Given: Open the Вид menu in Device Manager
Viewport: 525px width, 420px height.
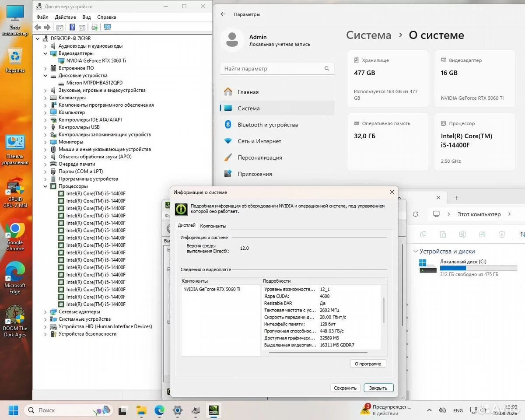Looking at the screenshot, I should click(x=87, y=17).
